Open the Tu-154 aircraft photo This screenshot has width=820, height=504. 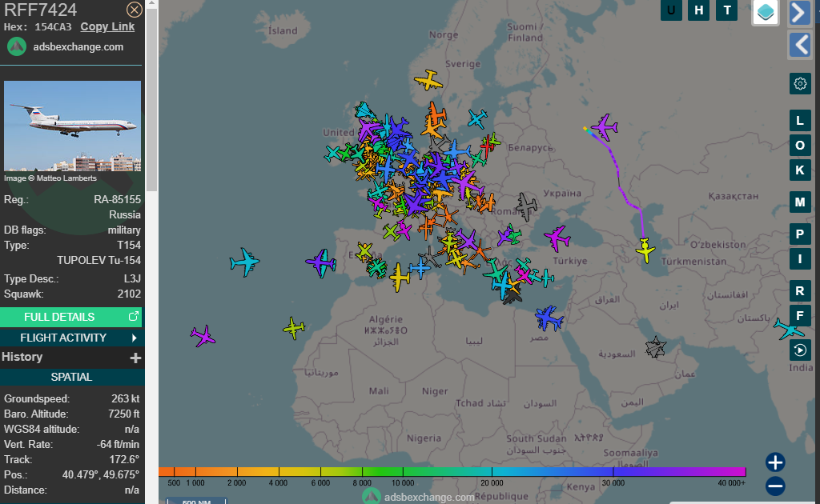point(72,126)
